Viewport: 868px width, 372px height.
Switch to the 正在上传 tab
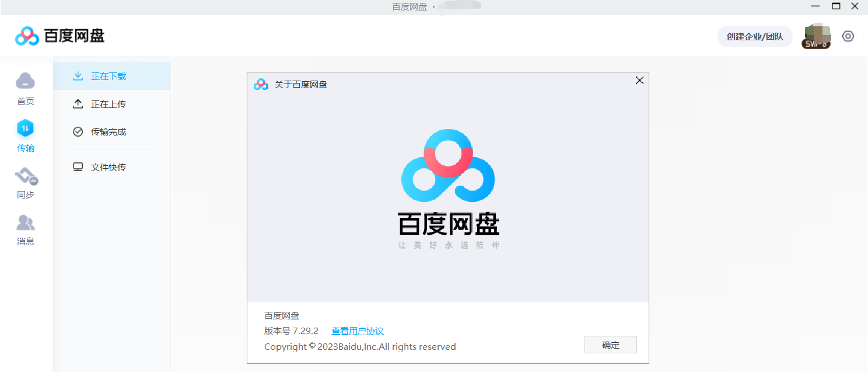coord(112,104)
